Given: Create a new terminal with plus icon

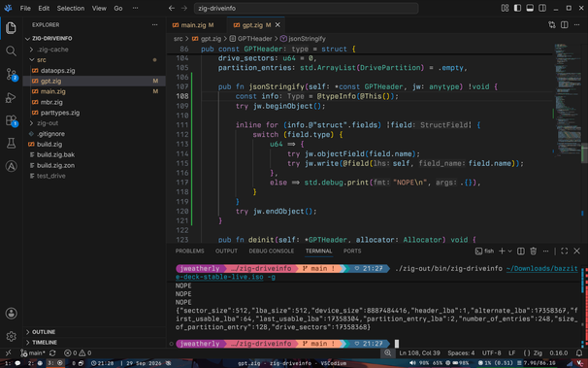Looking at the screenshot, I should pyautogui.click(x=502, y=251).
